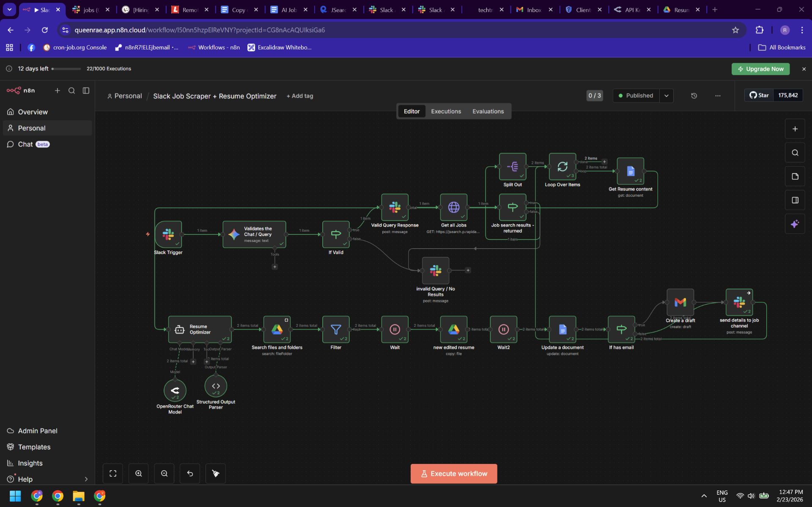Star n8n on GitHub
Screen dimensions: 812x507
(759, 95)
